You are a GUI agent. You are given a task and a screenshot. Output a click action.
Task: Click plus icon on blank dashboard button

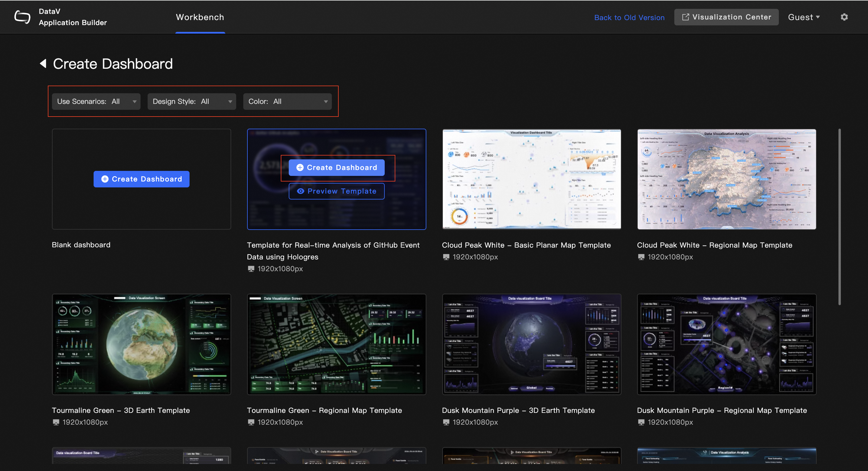click(105, 179)
